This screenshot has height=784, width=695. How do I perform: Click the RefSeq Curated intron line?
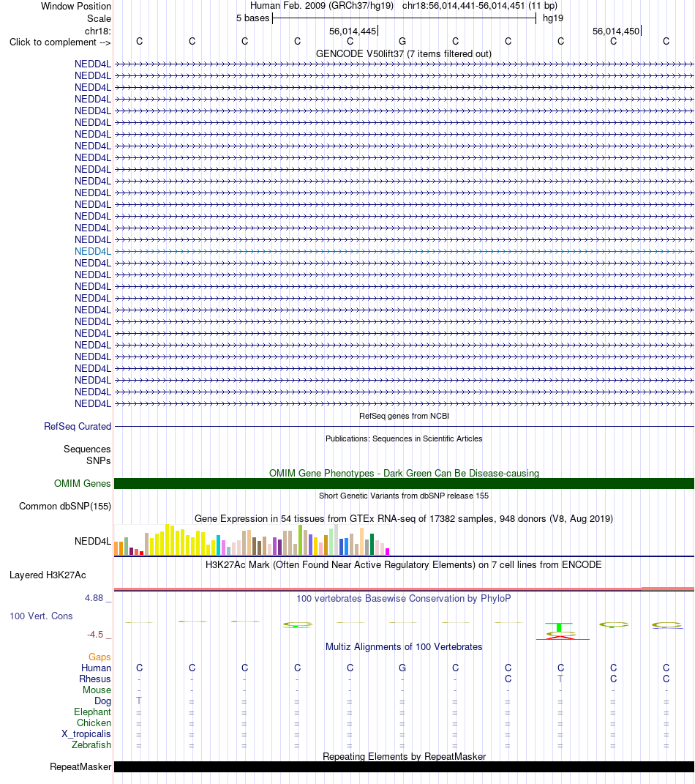click(405, 427)
